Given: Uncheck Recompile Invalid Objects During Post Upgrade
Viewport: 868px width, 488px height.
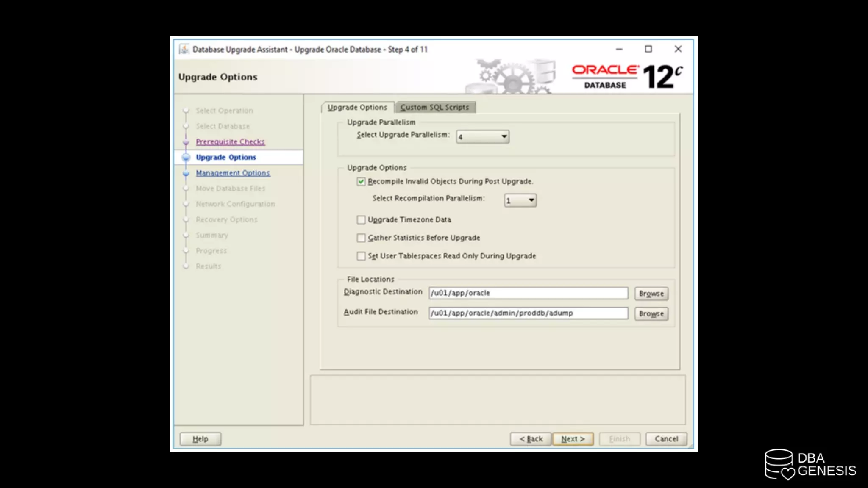Looking at the screenshot, I should coord(361,181).
